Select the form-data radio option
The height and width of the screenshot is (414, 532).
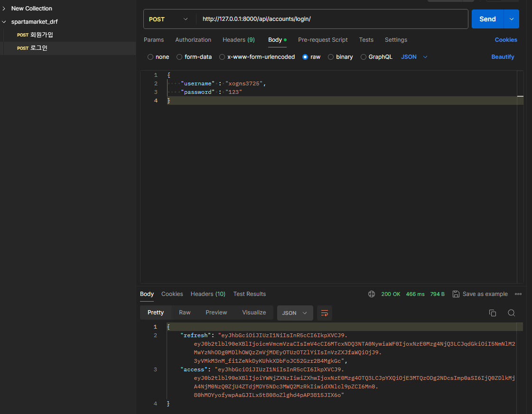[x=179, y=57]
